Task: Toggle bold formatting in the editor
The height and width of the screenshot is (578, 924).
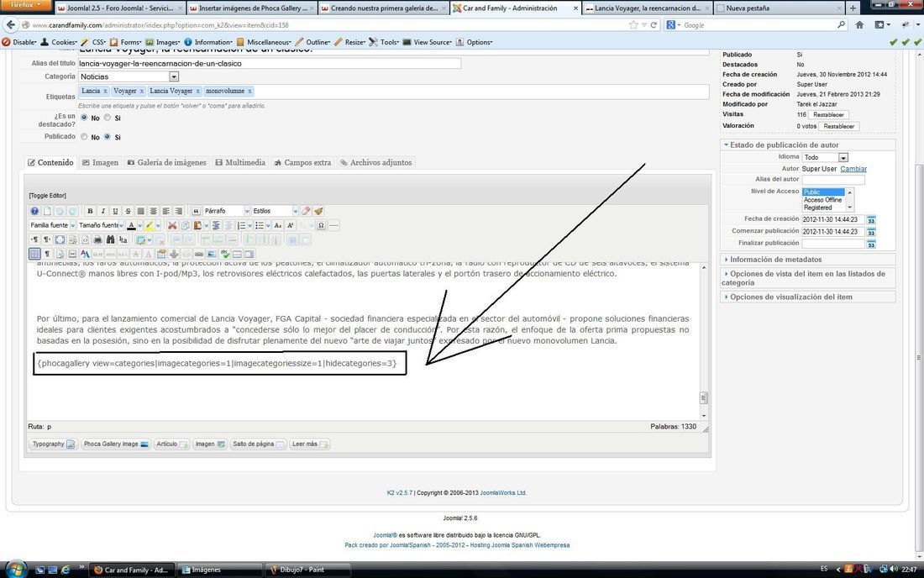Action: [x=90, y=211]
